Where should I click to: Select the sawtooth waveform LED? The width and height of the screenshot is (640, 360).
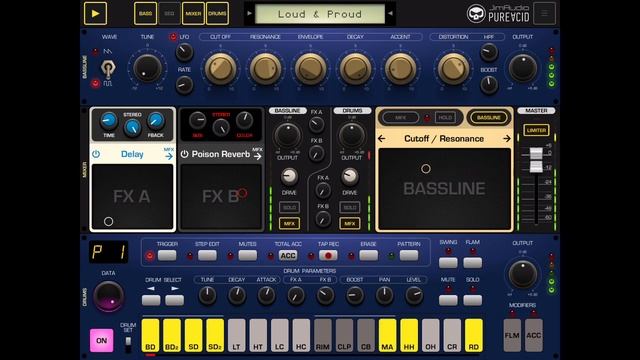95,52
